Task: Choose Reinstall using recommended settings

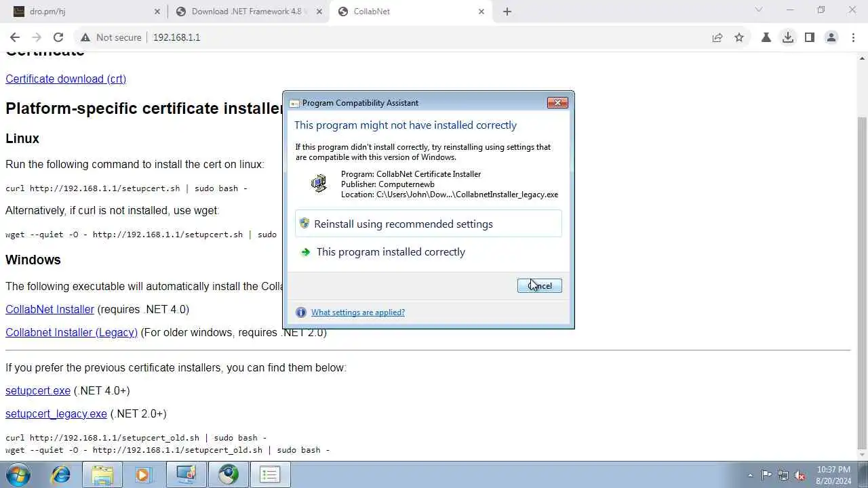Action: 429,224
